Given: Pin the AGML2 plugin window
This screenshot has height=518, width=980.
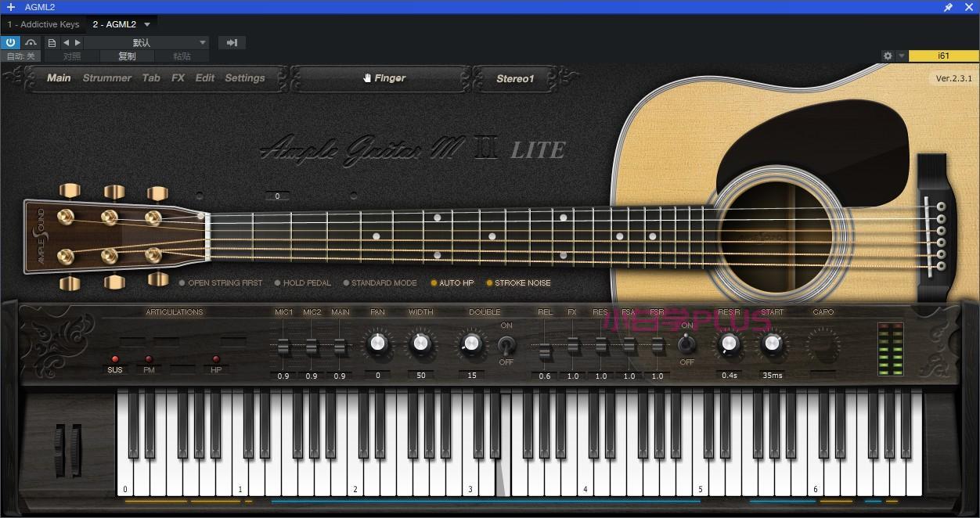Looking at the screenshot, I should [x=948, y=7].
